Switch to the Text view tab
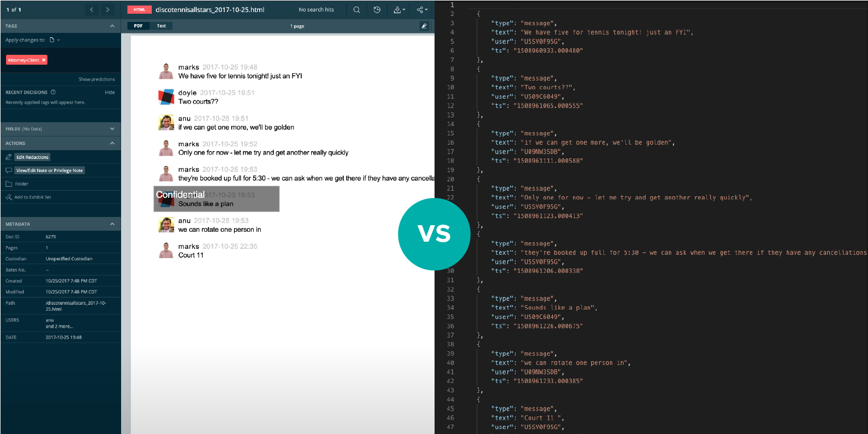This screenshot has width=868, height=434. point(161,26)
